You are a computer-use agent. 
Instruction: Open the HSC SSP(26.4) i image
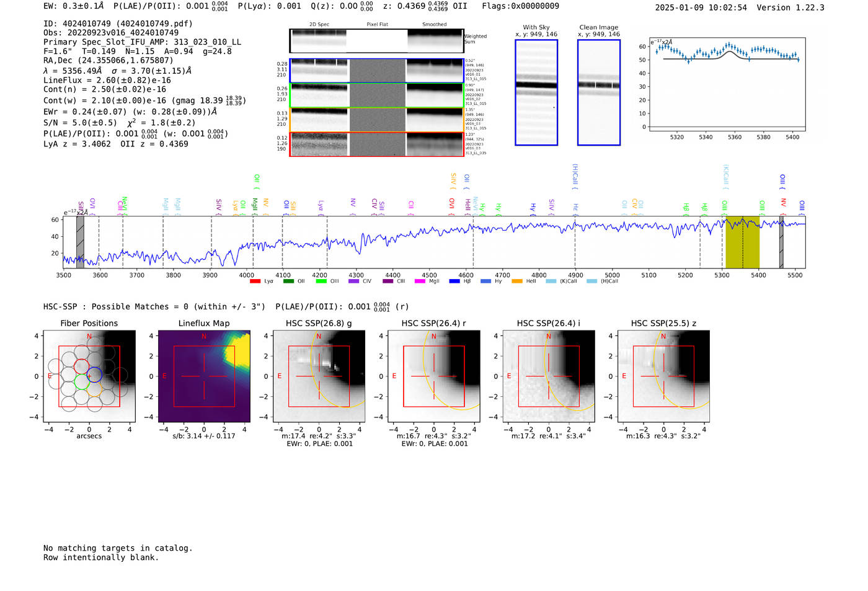(549, 376)
